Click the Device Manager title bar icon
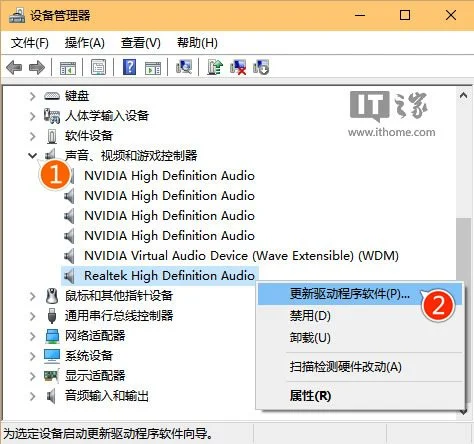Image resolution: width=474 pixels, height=444 pixels. [x=17, y=15]
